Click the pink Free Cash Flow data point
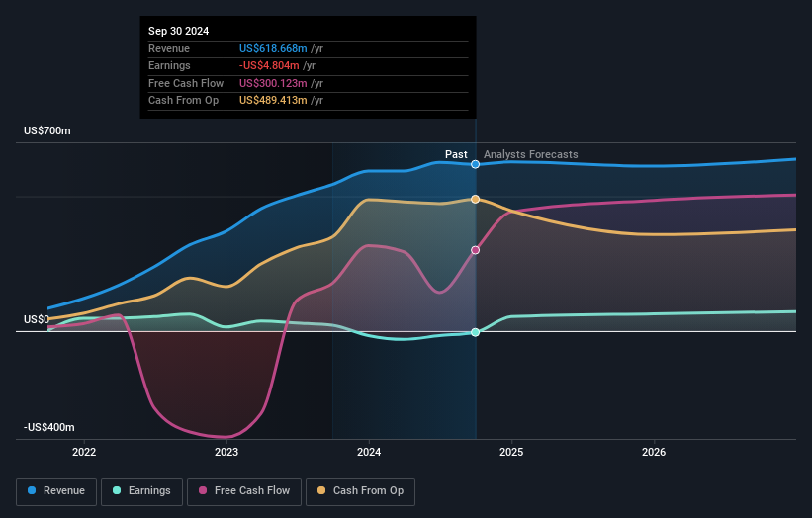The height and width of the screenshot is (518, 812). click(x=475, y=250)
